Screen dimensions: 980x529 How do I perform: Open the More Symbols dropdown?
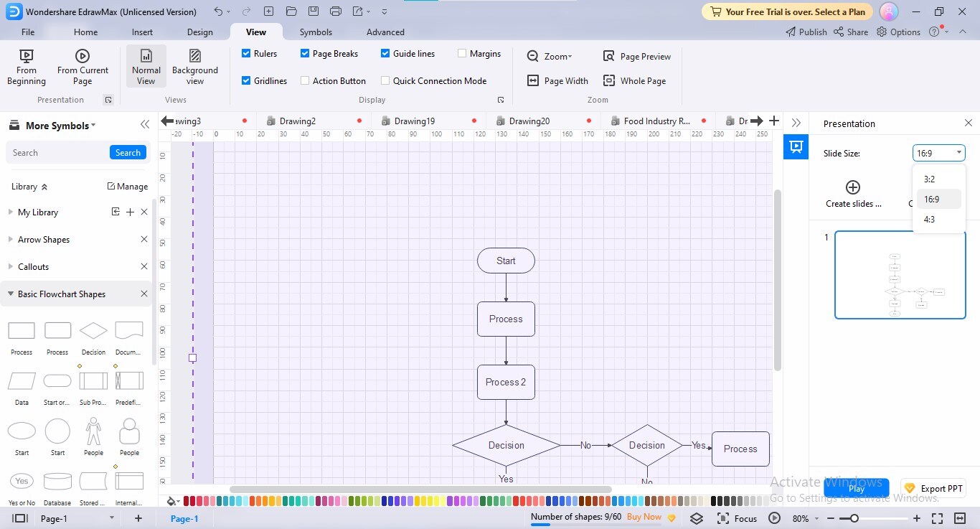pos(60,126)
